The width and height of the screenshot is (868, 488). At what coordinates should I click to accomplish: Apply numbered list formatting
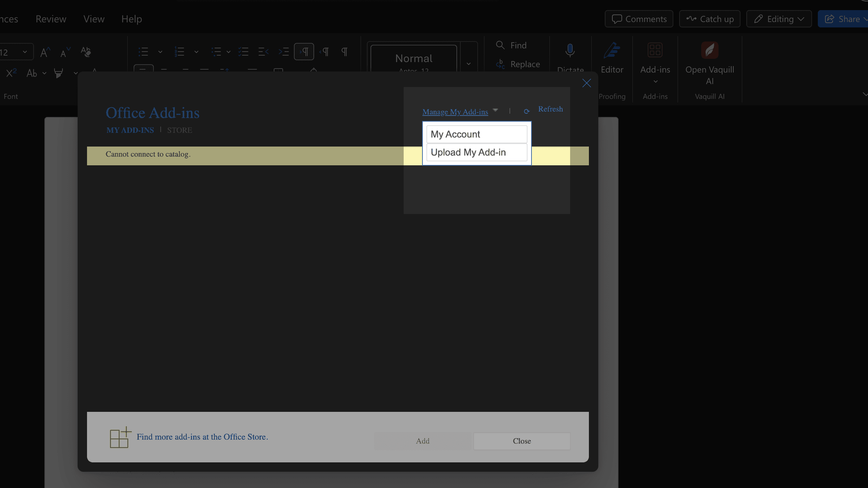tap(179, 52)
